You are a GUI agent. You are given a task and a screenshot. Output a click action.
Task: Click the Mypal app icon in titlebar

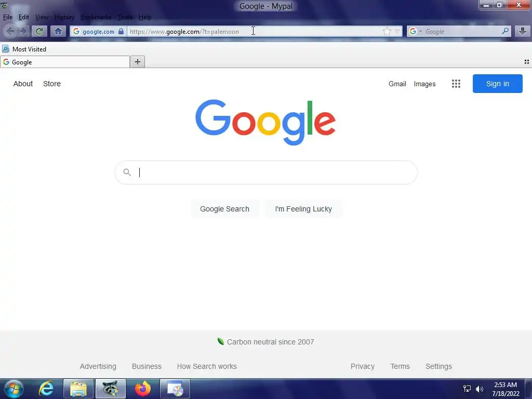[4, 5]
